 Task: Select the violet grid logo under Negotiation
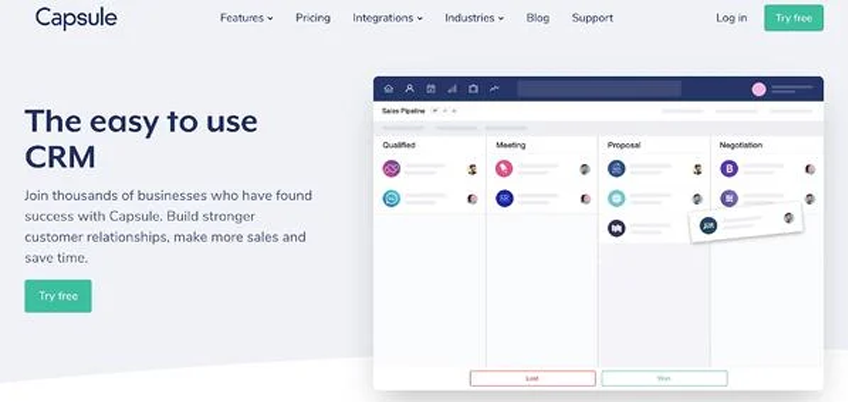729,199
